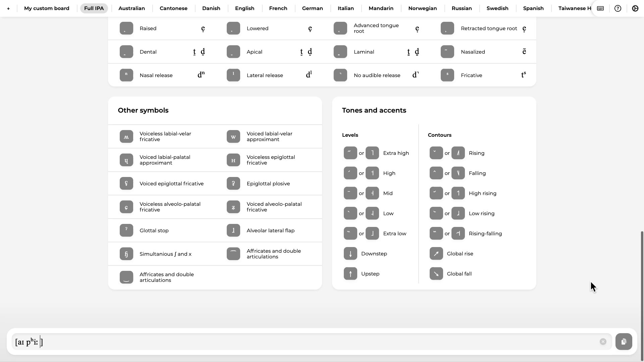Viewport: 644px width, 362px height.
Task: Add the Nasalized diacritic
Action: pyautogui.click(x=447, y=52)
